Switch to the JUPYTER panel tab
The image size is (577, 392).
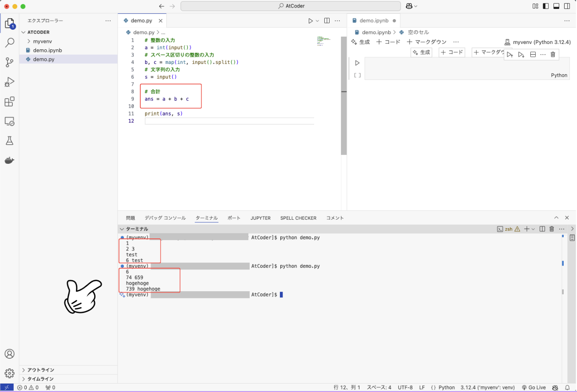(260, 218)
